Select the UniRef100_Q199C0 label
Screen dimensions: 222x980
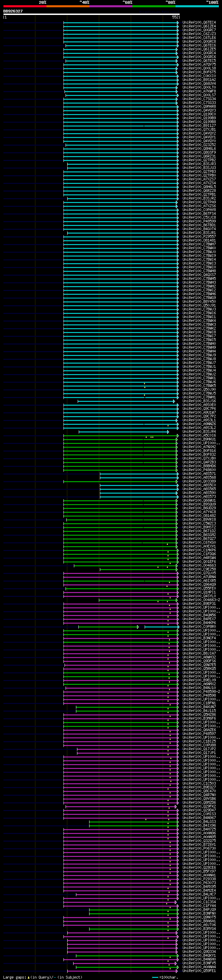(x=199, y=114)
